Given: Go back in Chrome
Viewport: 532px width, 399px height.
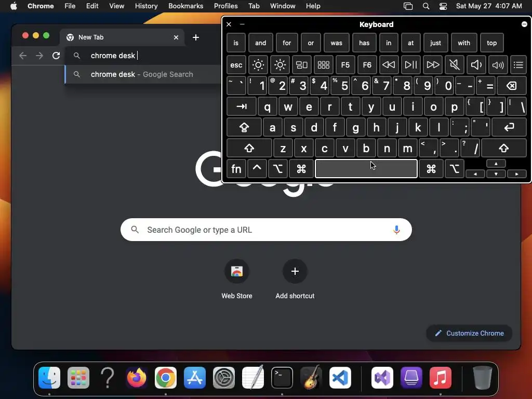Looking at the screenshot, I should click(x=23, y=55).
